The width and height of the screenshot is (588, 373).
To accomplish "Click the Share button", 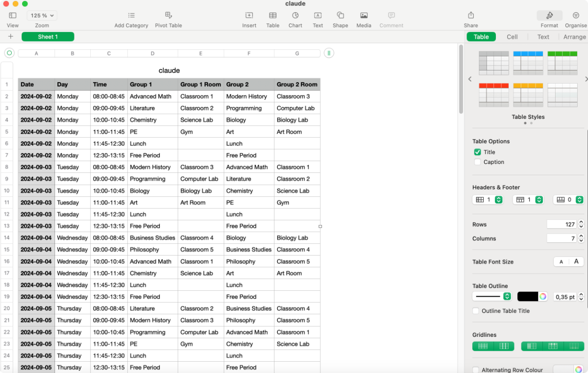I will pyautogui.click(x=470, y=18).
